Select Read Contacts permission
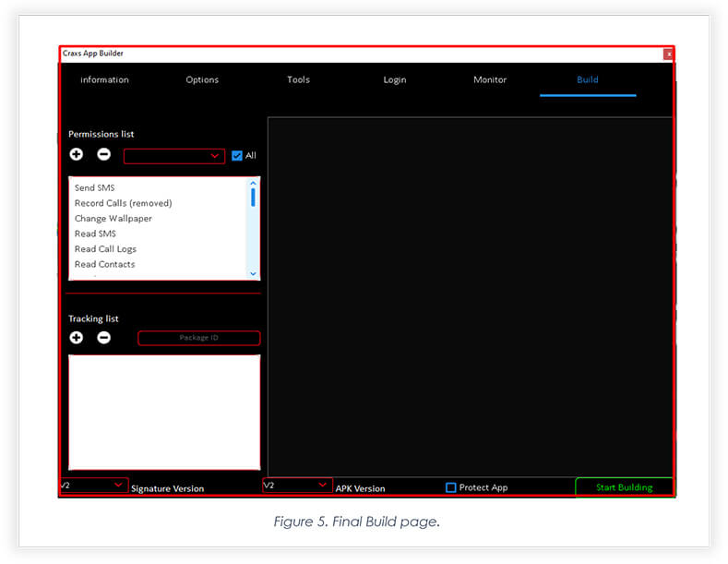The height and width of the screenshot is (564, 728). point(105,264)
